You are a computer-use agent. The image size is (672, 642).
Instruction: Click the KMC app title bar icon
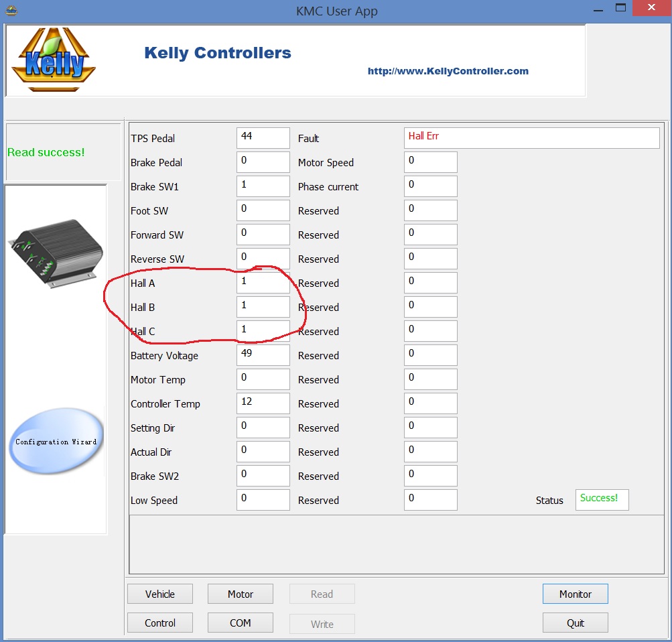coord(11,10)
